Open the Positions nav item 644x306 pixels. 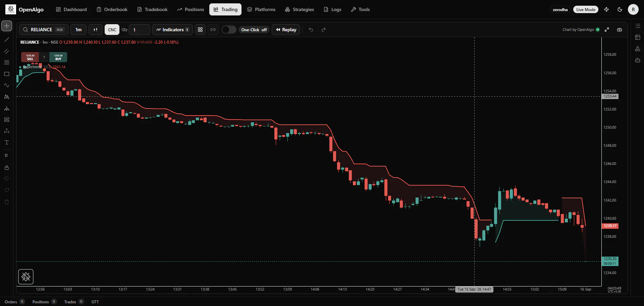pyautogui.click(x=191, y=9)
